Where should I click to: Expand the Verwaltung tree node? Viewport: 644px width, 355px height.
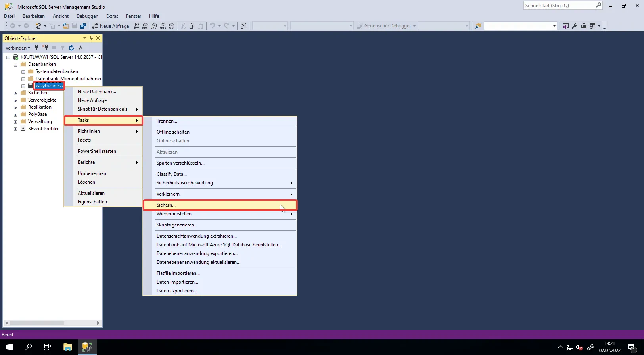coord(15,121)
